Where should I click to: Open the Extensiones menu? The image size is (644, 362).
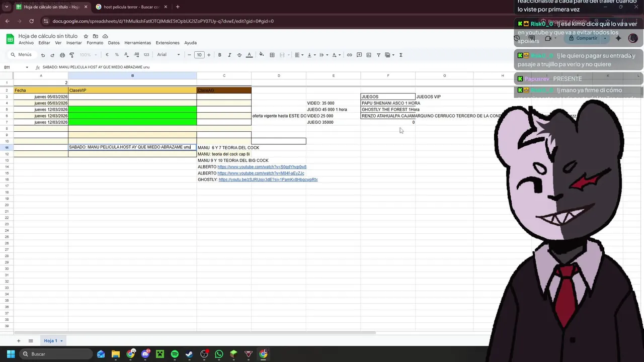168,43
